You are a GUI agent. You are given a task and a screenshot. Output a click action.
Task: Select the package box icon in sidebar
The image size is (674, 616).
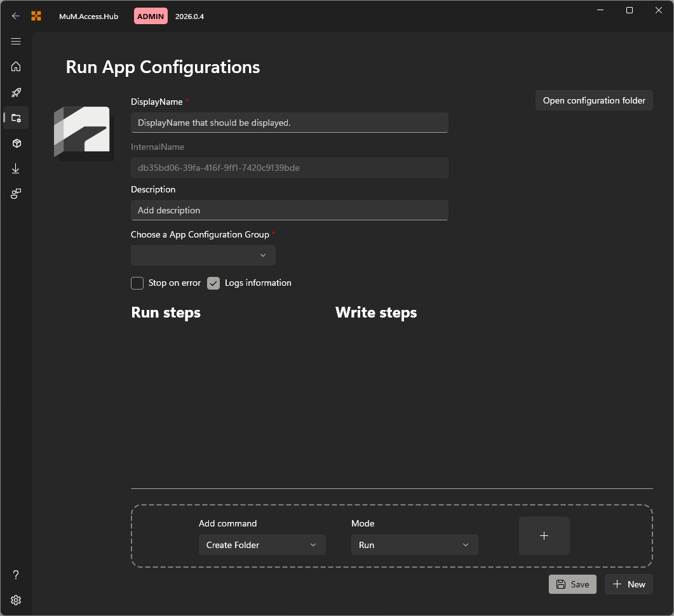pos(16,143)
